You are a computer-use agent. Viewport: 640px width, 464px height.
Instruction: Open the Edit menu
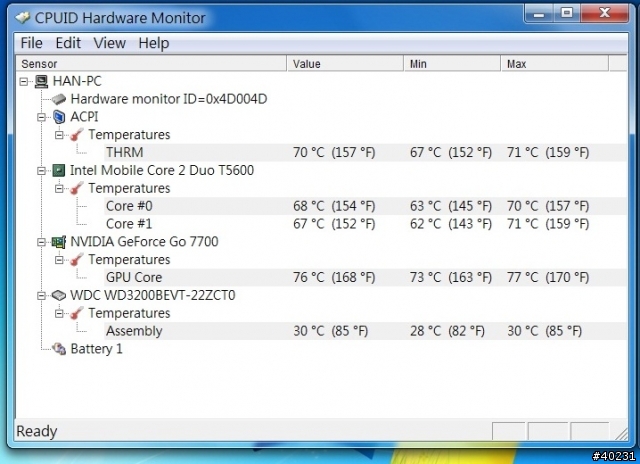pos(68,43)
